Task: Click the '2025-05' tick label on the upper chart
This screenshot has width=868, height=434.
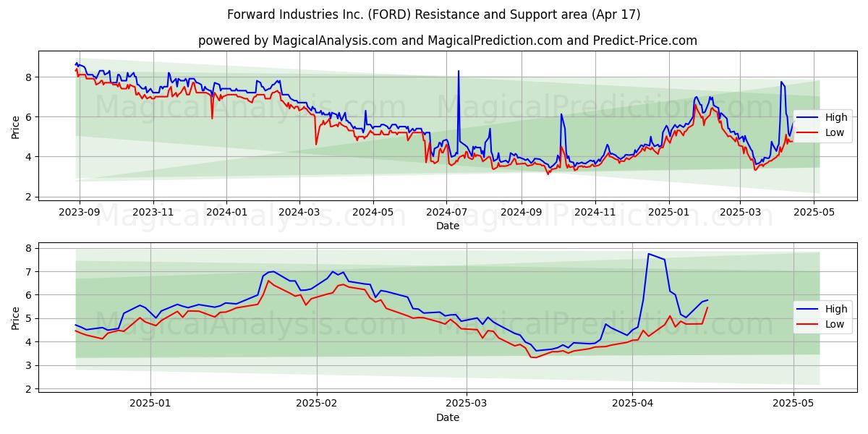Action: [813, 213]
